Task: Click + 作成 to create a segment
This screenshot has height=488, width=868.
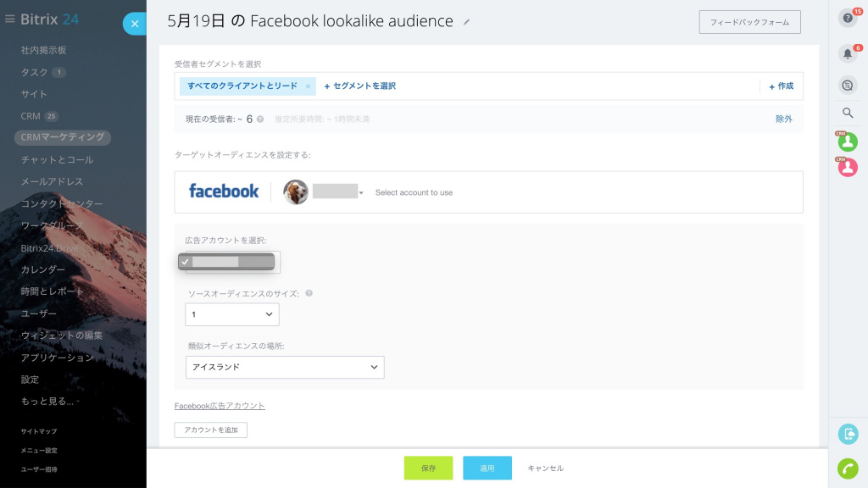Action: coord(781,86)
